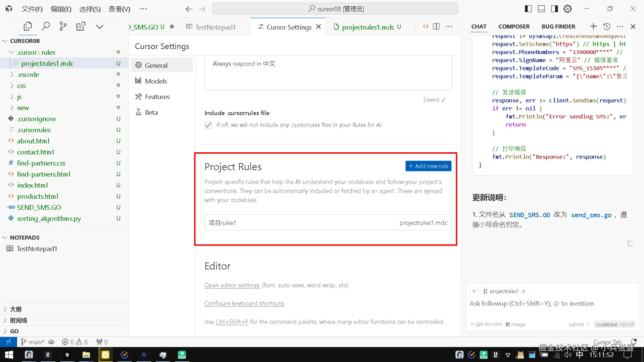Image resolution: width=644 pixels, height=362 pixels.
Task: Split the editor to the right
Action: (436, 27)
